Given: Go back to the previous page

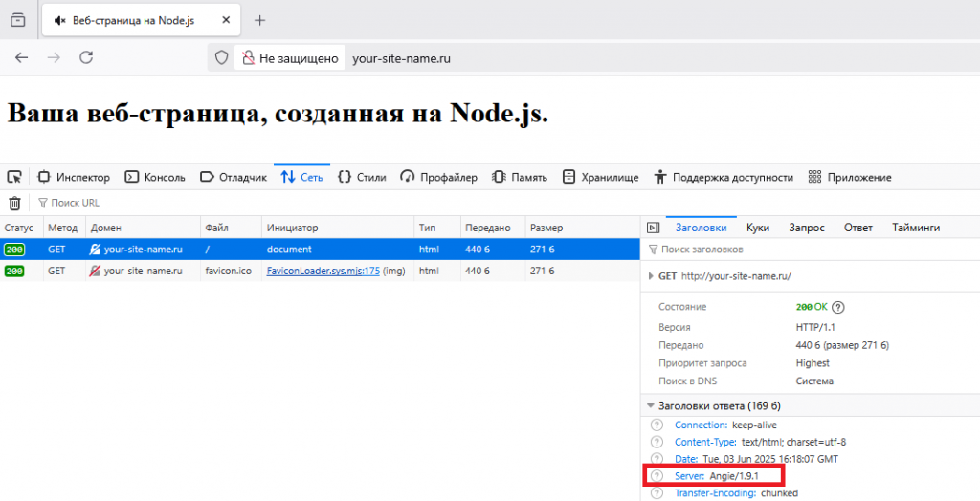Looking at the screenshot, I should coord(22,58).
